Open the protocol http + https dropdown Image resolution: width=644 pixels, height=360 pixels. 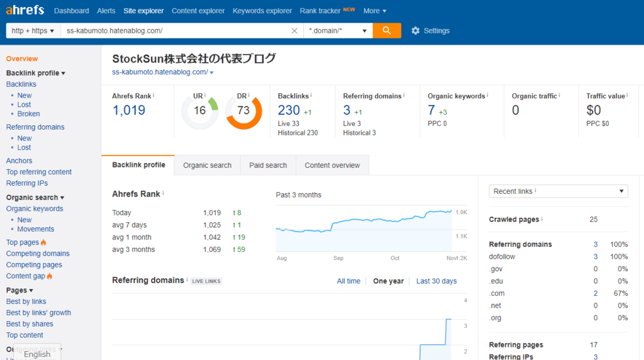pyautogui.click(x=33, y=31)
